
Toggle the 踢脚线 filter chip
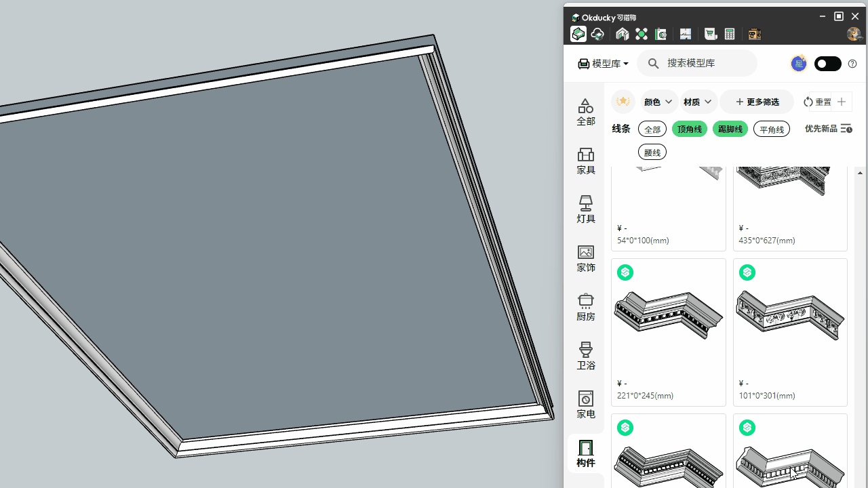click(x=730, y=129)
